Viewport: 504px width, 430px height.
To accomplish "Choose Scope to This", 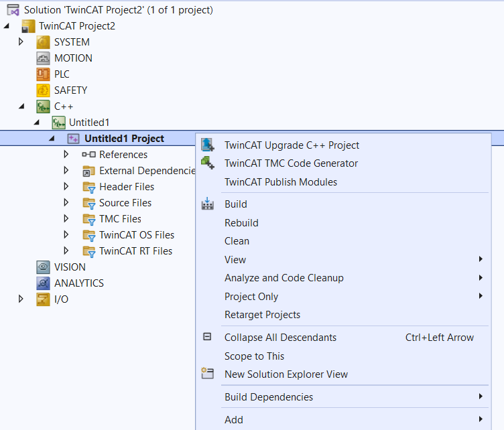I will (x=343, y=356).
